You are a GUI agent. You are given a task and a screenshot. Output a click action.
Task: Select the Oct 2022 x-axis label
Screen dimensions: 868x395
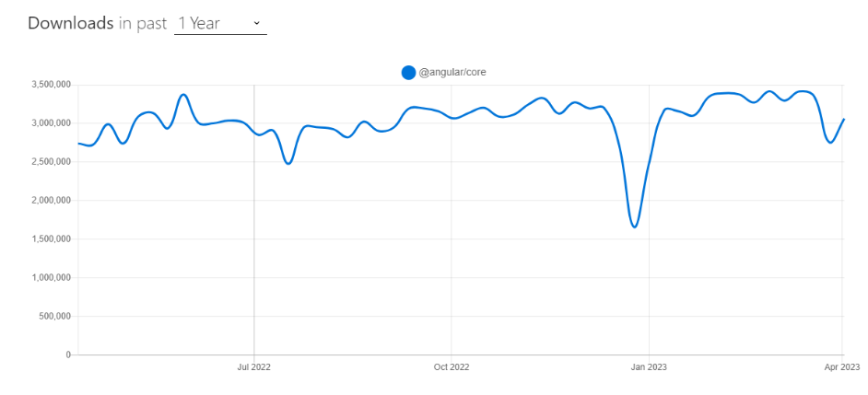click(x=452, y=366)
